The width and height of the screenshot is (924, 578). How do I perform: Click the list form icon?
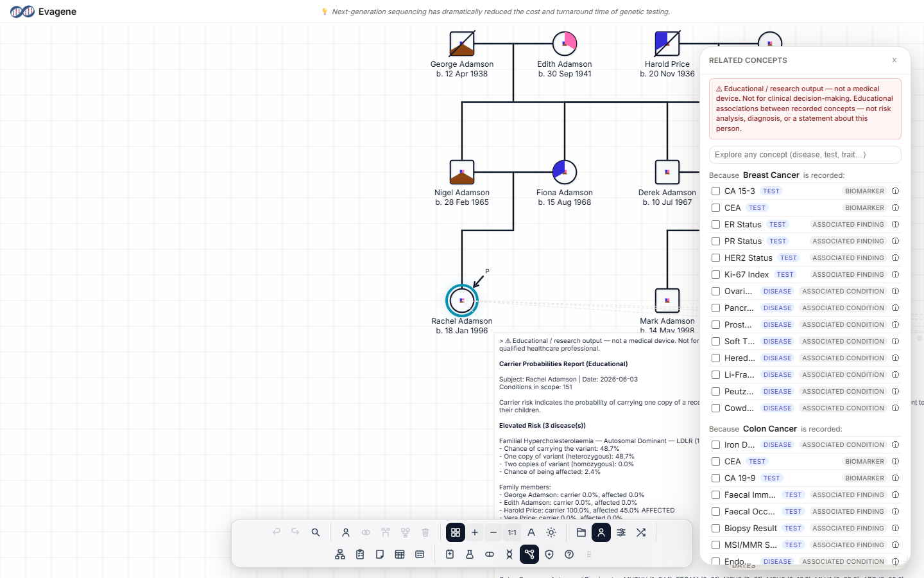pos(420,554)
